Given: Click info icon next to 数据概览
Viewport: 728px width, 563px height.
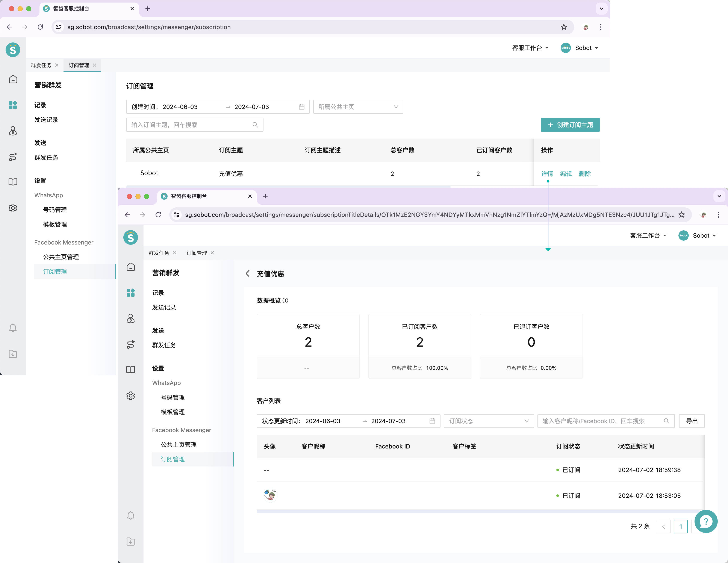Looking at the screenshot, I should pyautogui.click(x=286, y=300).
